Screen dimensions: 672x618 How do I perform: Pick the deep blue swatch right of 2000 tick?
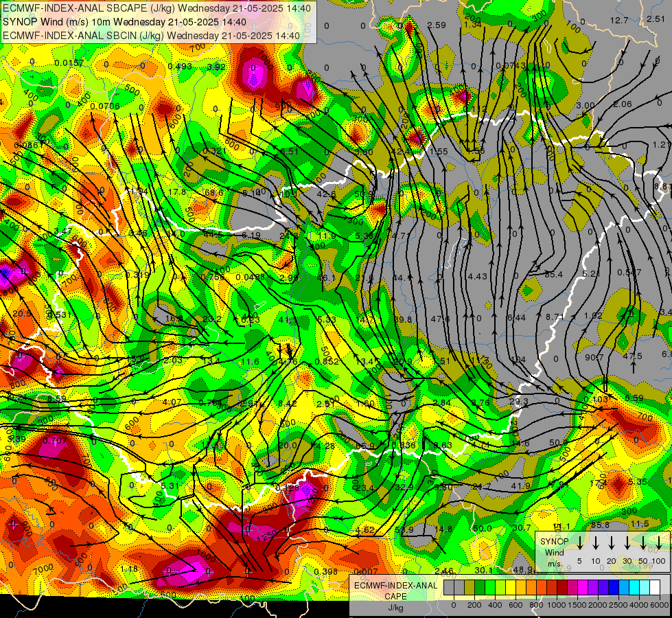603,588
